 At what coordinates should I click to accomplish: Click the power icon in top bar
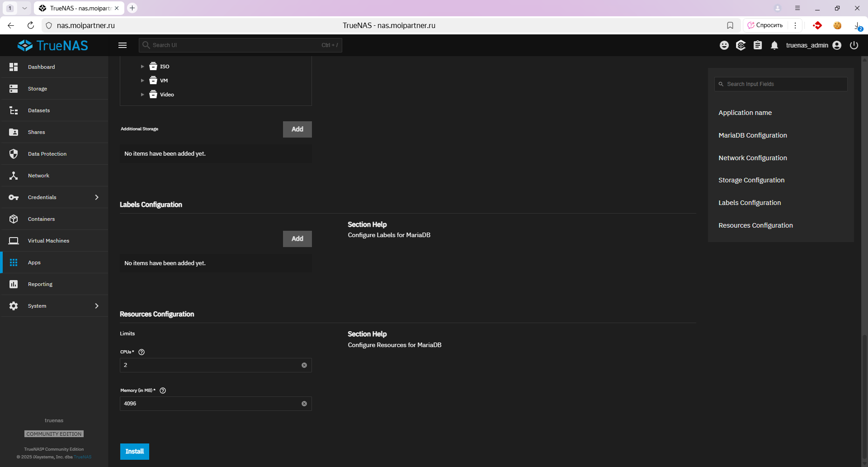pos(854,45)
